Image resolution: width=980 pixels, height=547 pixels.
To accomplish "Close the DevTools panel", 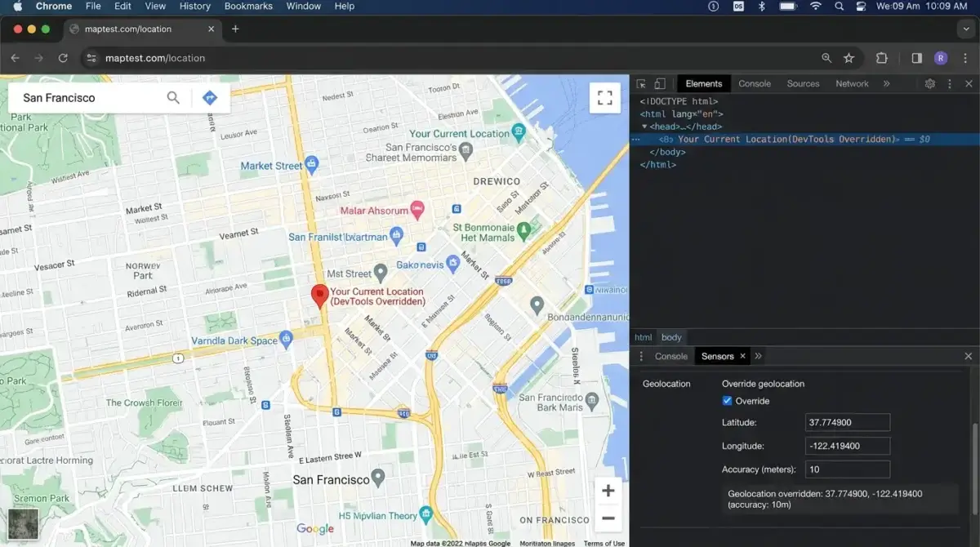I will [x=969, y=83].
